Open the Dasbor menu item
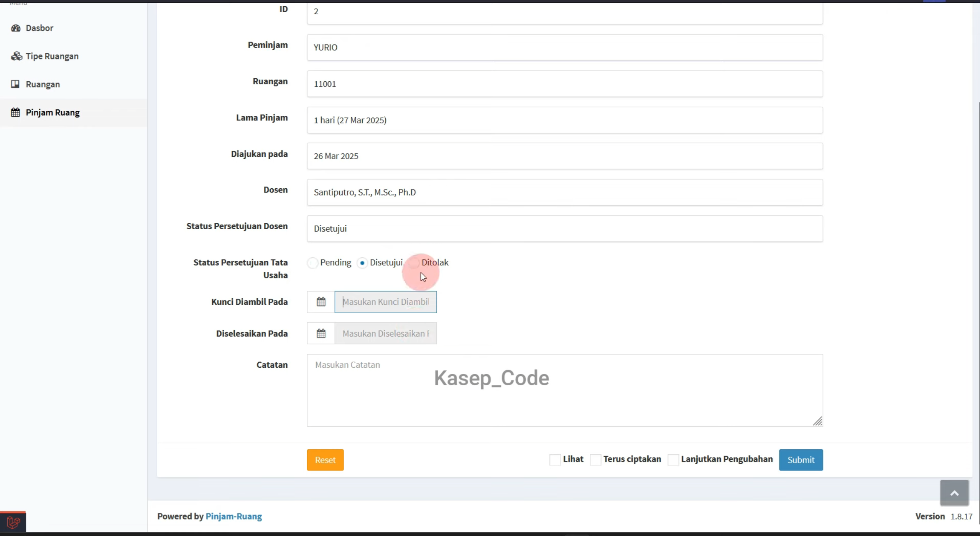The height and width of the screenshot is (536, 980). pyautogui.click(x=74, y=28)
